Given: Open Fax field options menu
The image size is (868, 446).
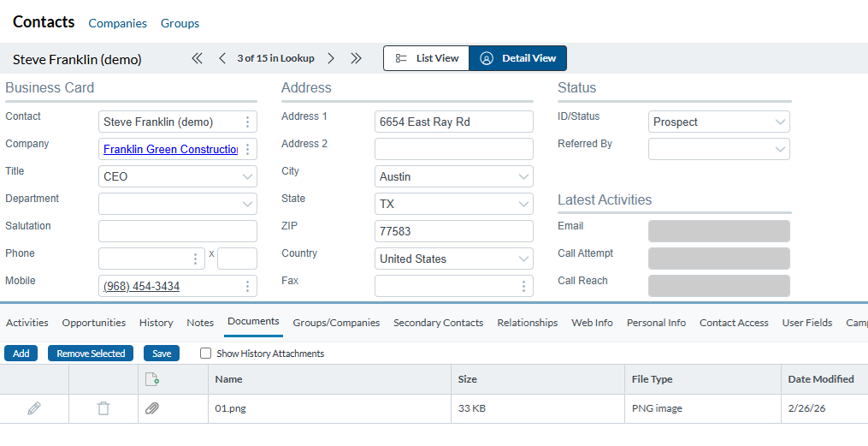Looking at the screenshot, I should [x=523, y=286].
